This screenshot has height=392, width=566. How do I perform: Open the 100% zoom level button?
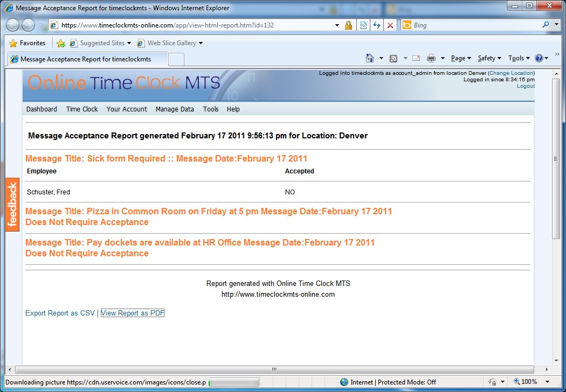tap(525, 382)
